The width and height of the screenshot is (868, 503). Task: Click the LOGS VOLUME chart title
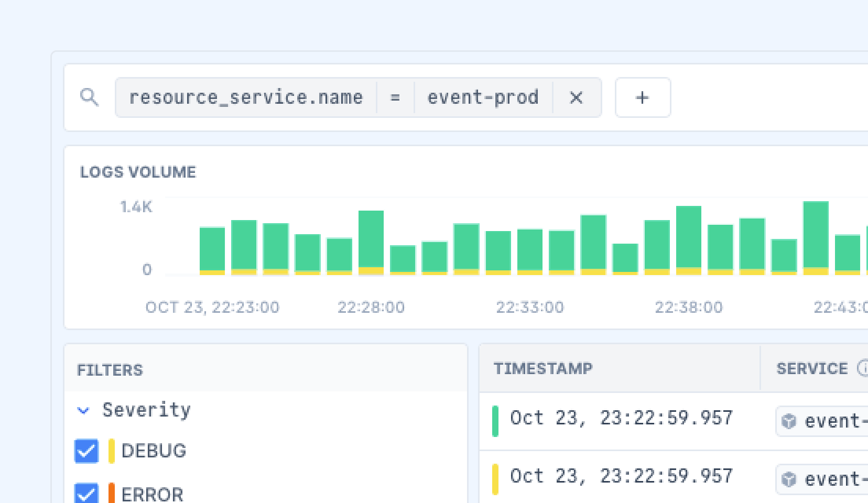[x=138, y=172]
